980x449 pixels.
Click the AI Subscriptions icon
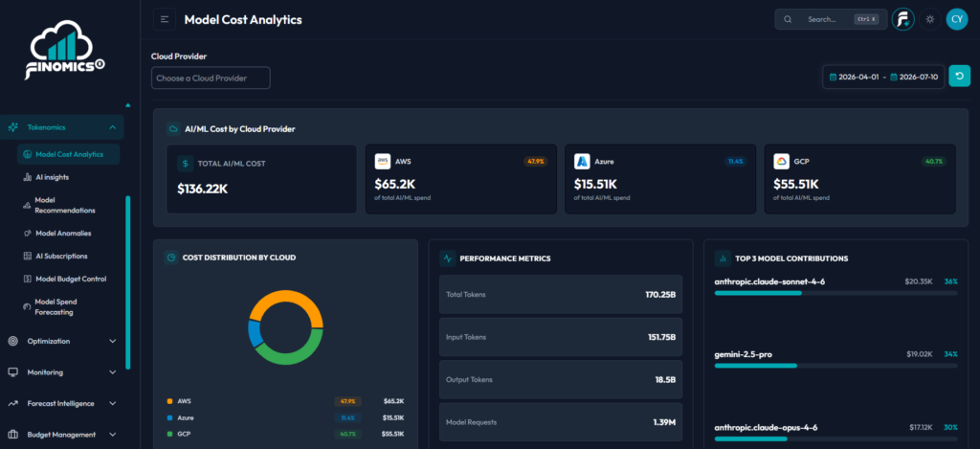pos(28,256)
